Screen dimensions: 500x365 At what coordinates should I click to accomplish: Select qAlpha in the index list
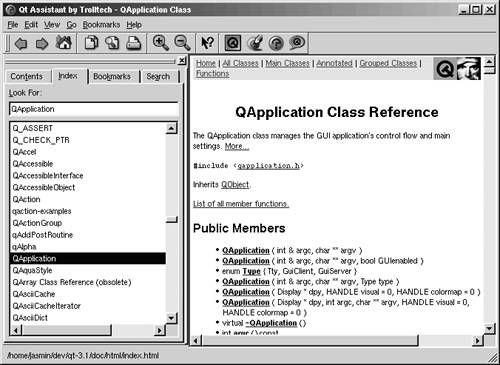coord(88,247)
